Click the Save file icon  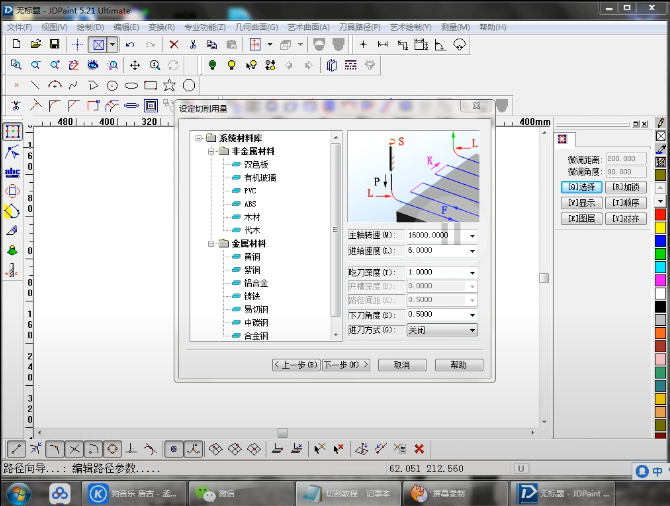[54, 45]
